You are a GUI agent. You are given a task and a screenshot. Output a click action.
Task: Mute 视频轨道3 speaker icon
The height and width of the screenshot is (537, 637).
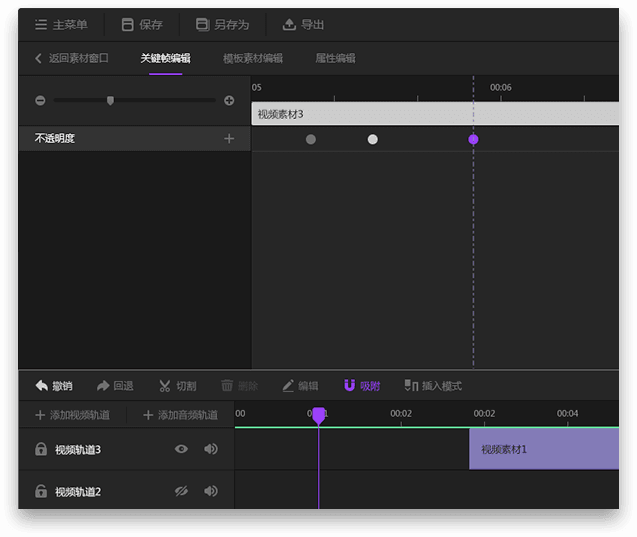[211, 450]
